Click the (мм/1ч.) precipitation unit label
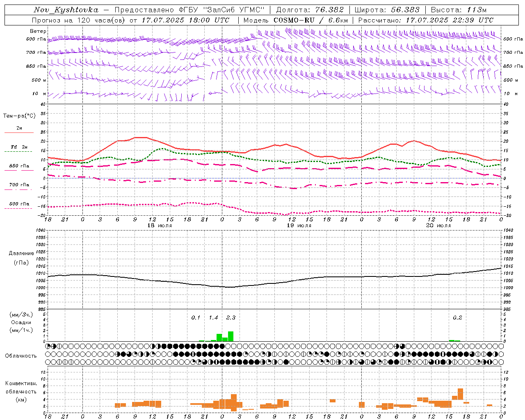 click(x=21, y=330)
